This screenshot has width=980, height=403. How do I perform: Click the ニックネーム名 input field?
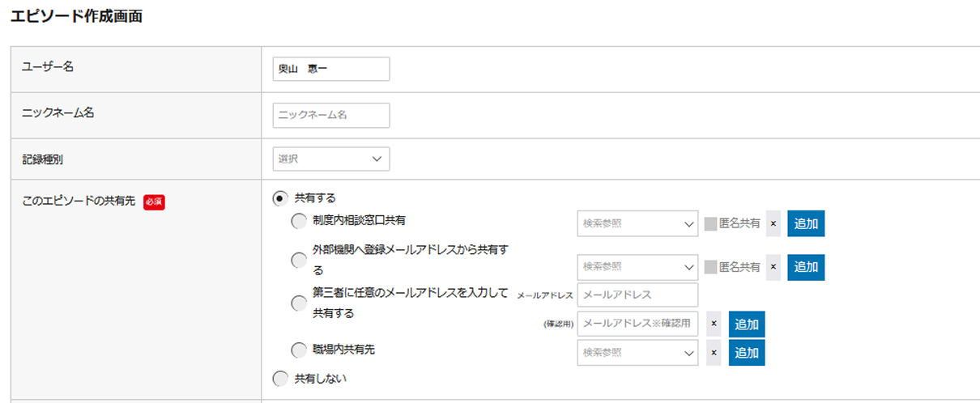coord(331,116)
